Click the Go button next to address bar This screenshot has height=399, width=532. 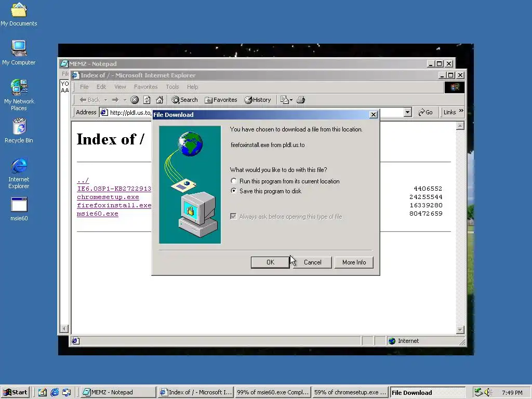425,112
